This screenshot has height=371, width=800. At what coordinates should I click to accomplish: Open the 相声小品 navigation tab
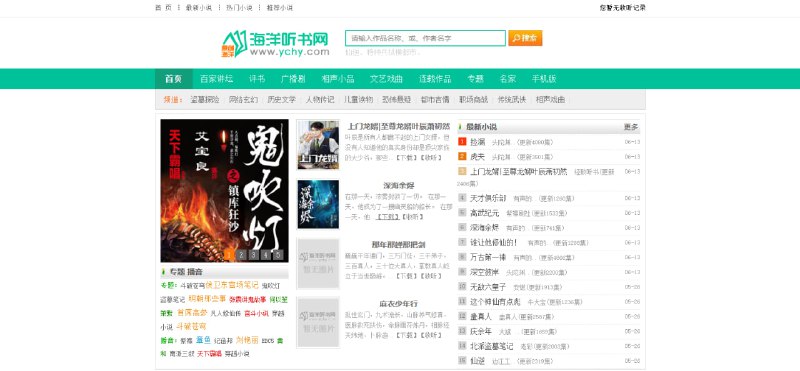[337, 79]
